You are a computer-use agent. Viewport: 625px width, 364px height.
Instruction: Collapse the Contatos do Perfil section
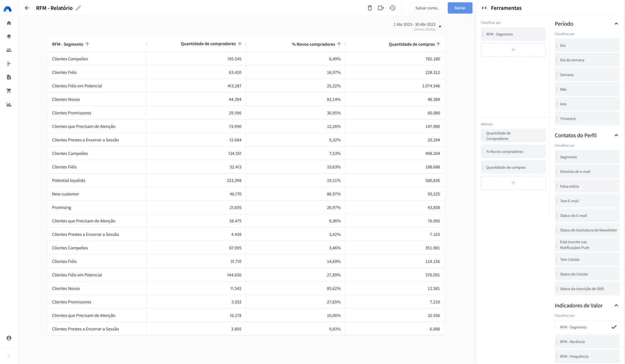coord(617,135)
